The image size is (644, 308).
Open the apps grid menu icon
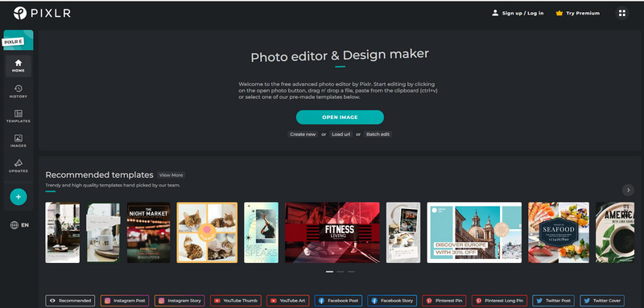(622, 13)
